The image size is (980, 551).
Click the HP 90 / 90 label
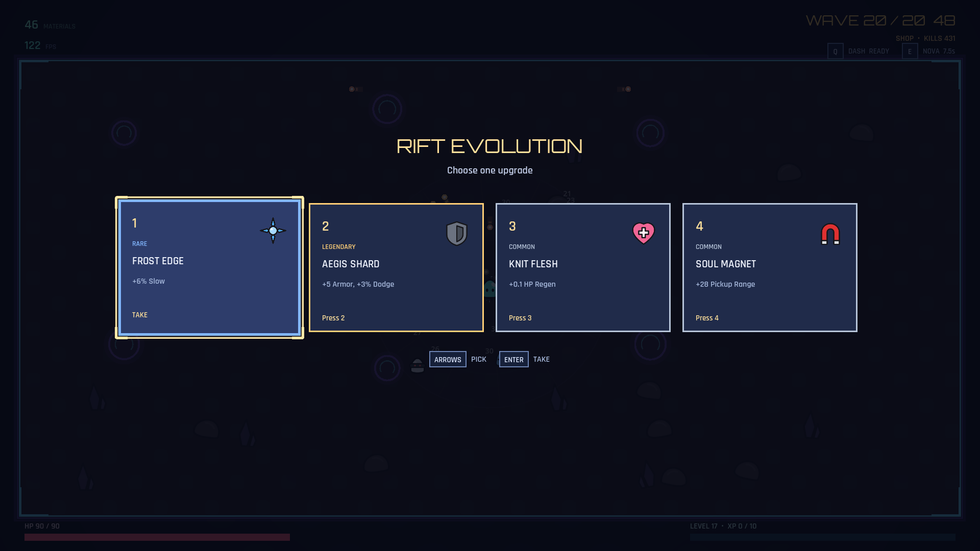[x=42, y=526]
